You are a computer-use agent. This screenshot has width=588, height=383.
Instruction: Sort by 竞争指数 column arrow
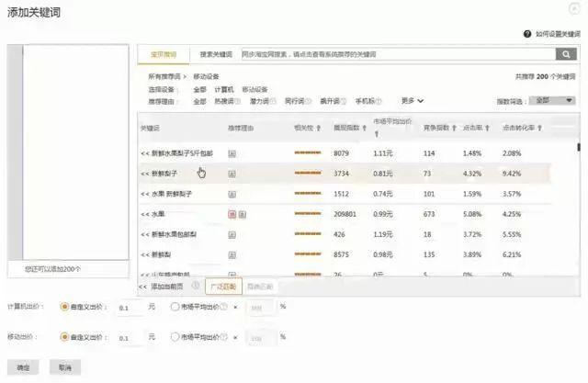[454, 129]
